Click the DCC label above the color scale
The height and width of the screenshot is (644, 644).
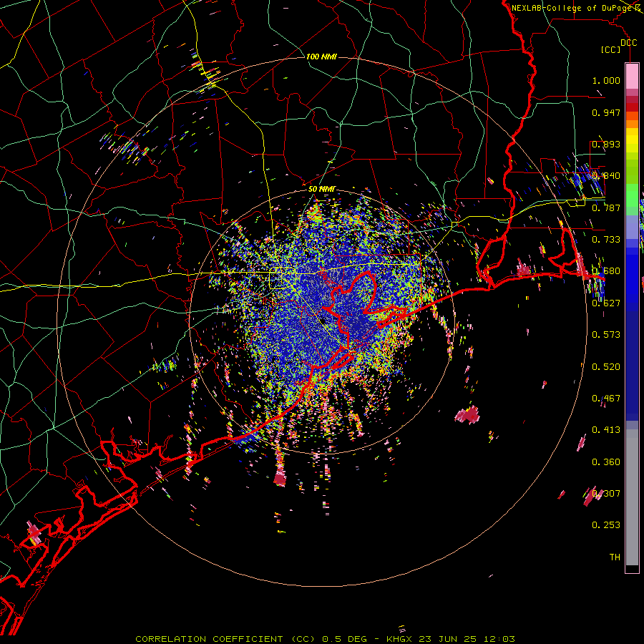coord(629,43)
